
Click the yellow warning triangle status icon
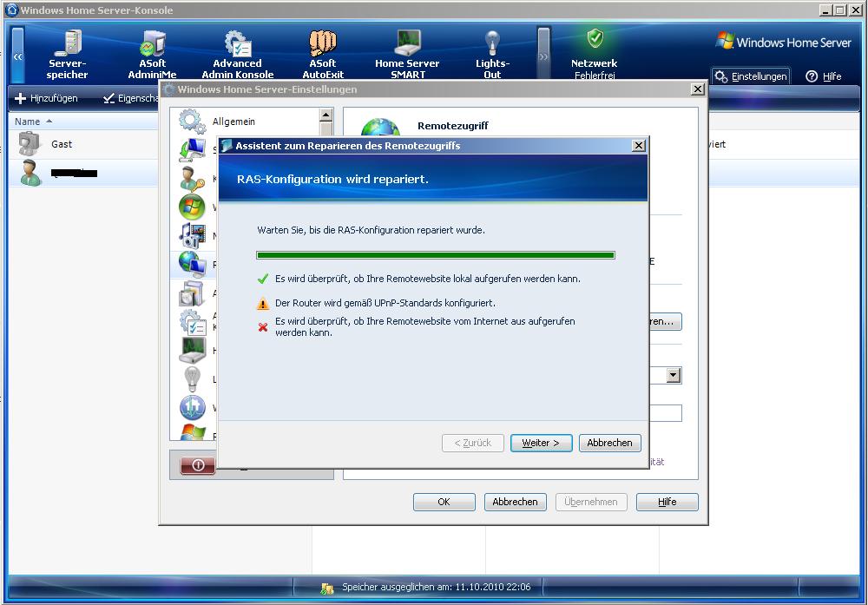point(263,303)
